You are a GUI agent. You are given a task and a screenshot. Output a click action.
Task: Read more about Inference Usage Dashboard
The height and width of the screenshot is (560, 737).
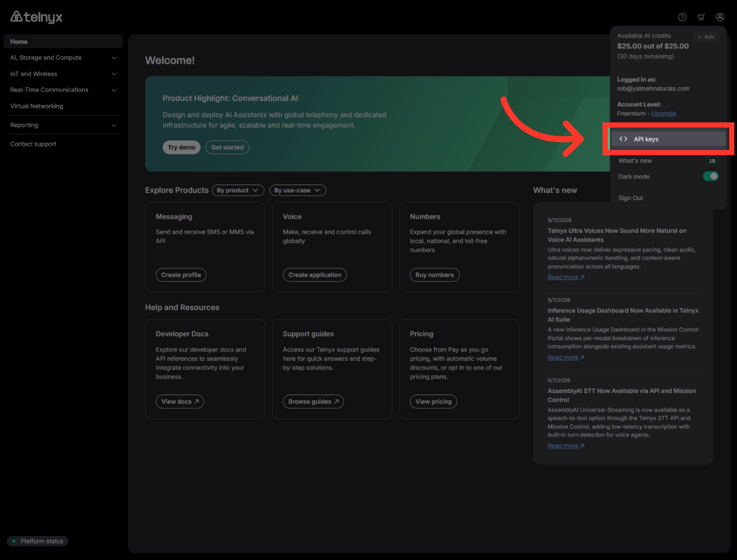pyautogui.click(x=566, y=358)
